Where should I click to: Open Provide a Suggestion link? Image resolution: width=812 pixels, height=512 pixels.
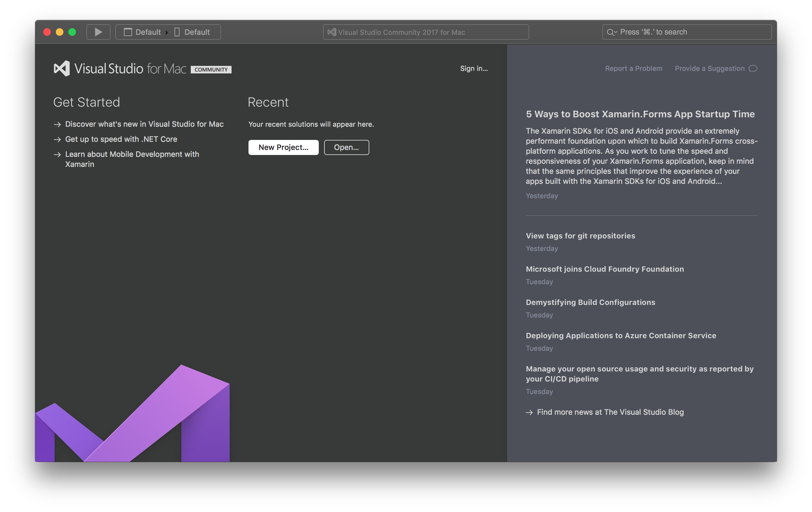pyautogui.click(x=709, y=68)
